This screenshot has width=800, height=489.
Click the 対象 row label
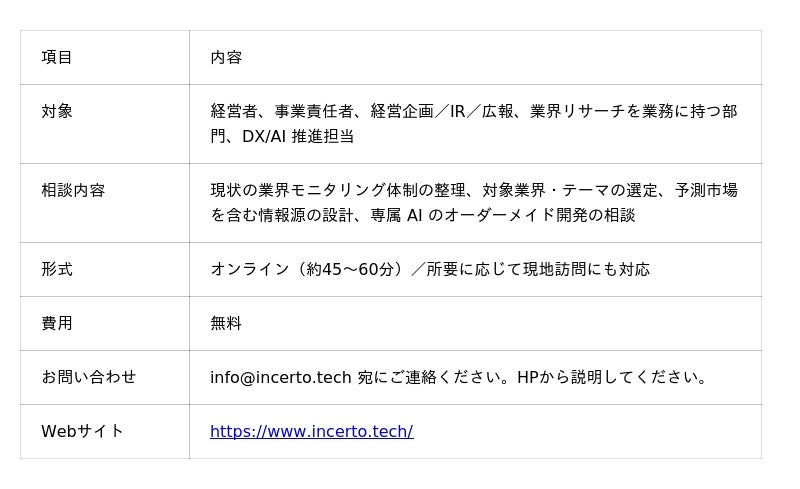click(57, 112)
